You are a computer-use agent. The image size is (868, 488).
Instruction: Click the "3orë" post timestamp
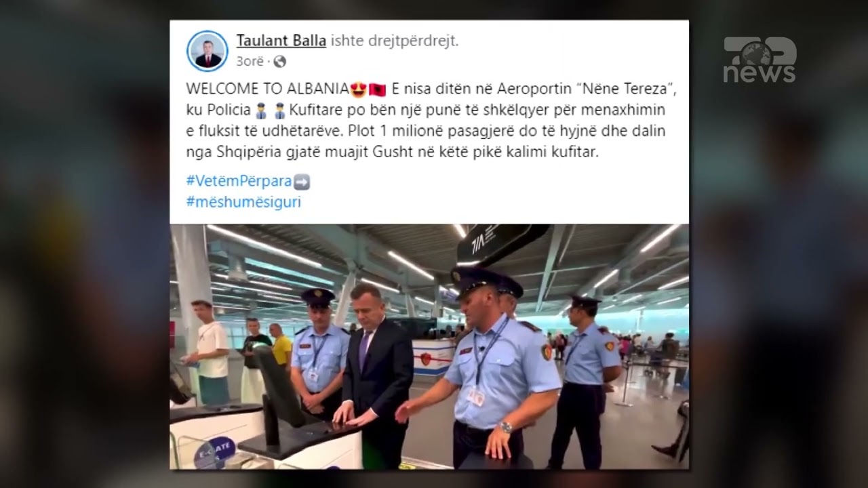[249, 62]
